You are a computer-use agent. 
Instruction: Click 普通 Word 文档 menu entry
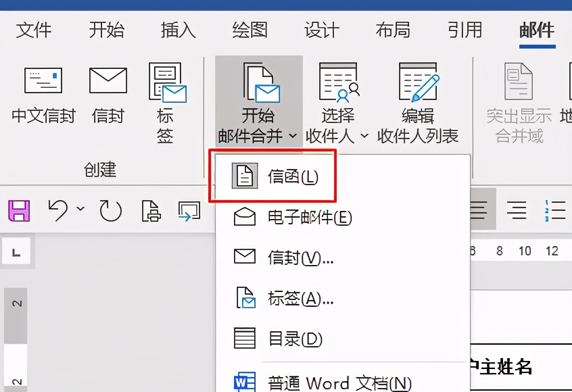point(325,382)
